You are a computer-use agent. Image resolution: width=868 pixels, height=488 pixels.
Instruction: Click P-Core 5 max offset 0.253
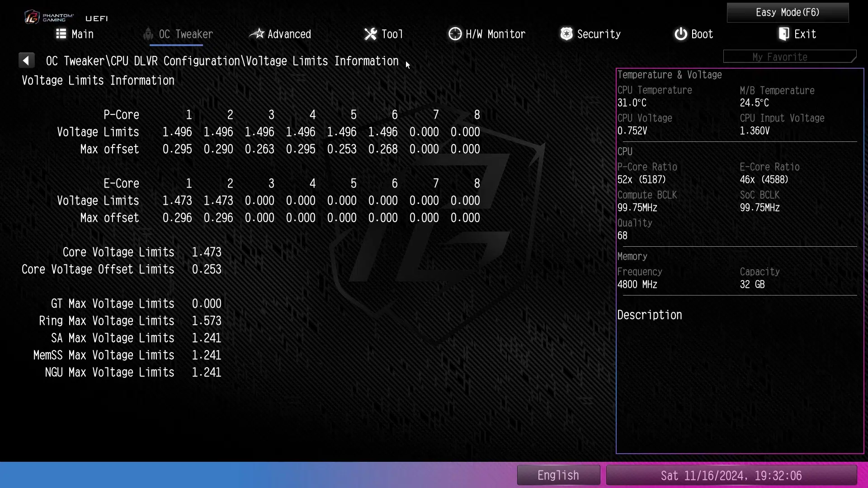pyautogui.click(x=342, y=149)
